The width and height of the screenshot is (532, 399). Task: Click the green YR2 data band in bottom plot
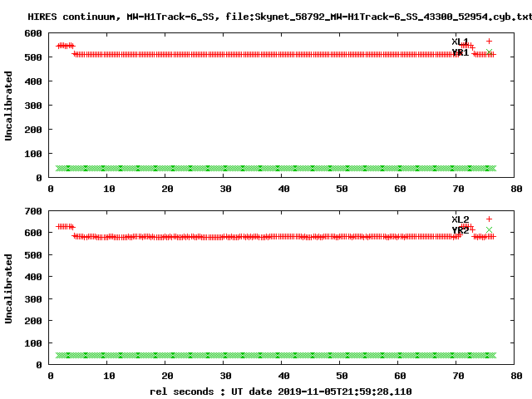[276, 355]
